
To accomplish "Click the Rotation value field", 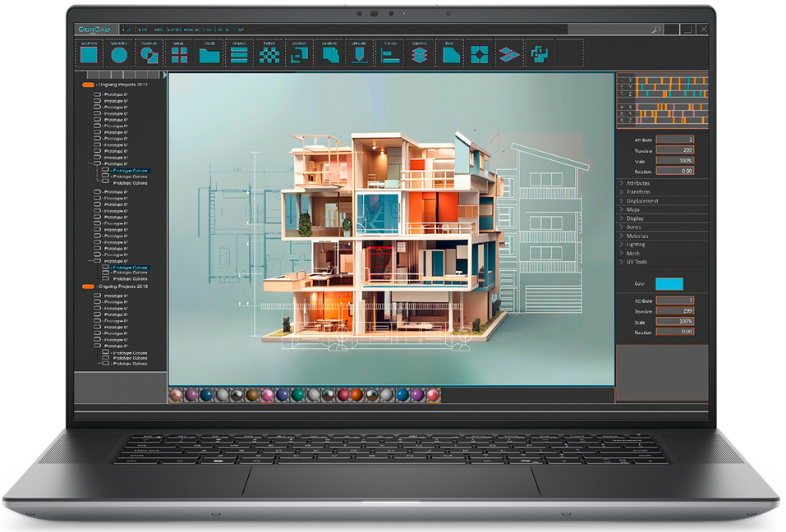I will 675,171.
